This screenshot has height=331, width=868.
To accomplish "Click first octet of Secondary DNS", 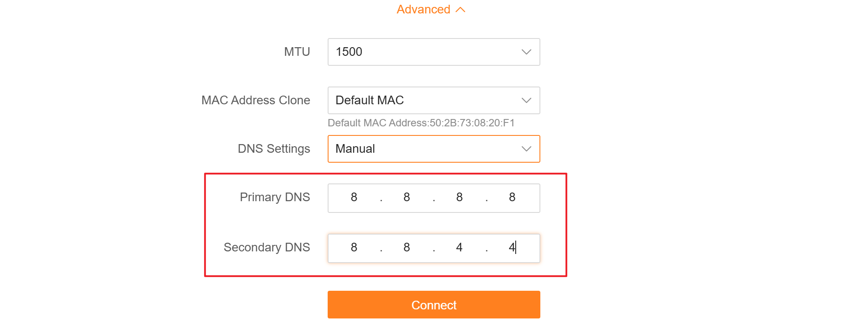I will (x=354, y=248).
